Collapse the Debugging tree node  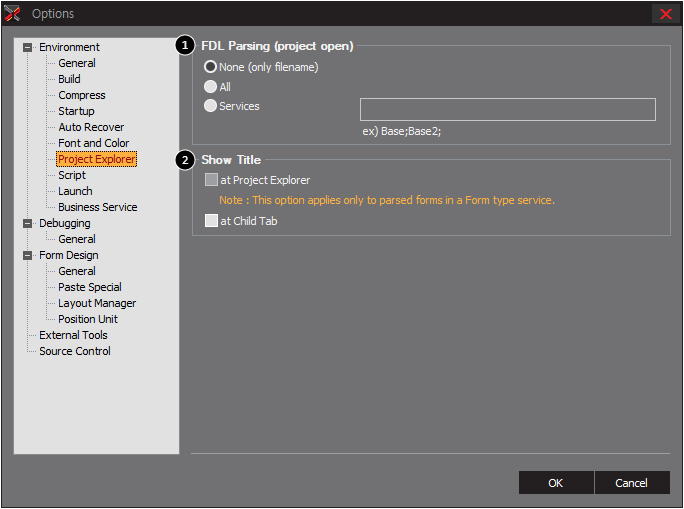click(x=27, y=223)
